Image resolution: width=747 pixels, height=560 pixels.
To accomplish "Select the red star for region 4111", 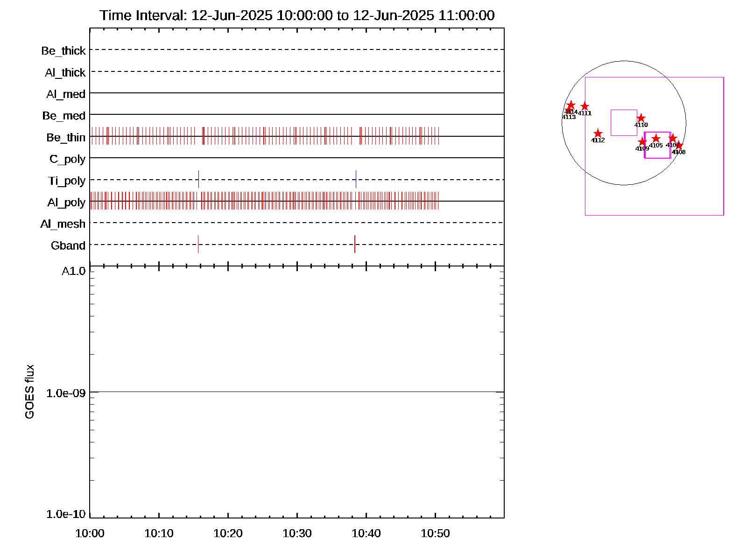I will (x=585, y=106).
